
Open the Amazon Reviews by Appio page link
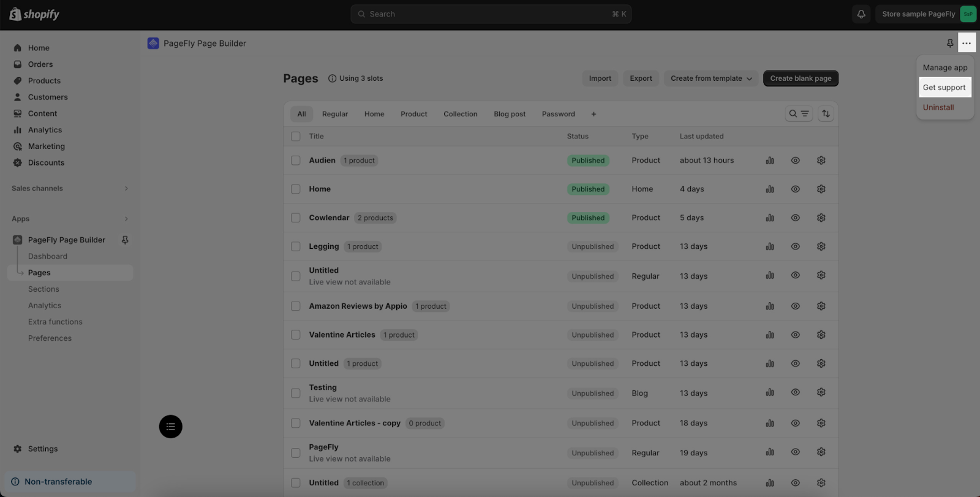pos(358,306)
